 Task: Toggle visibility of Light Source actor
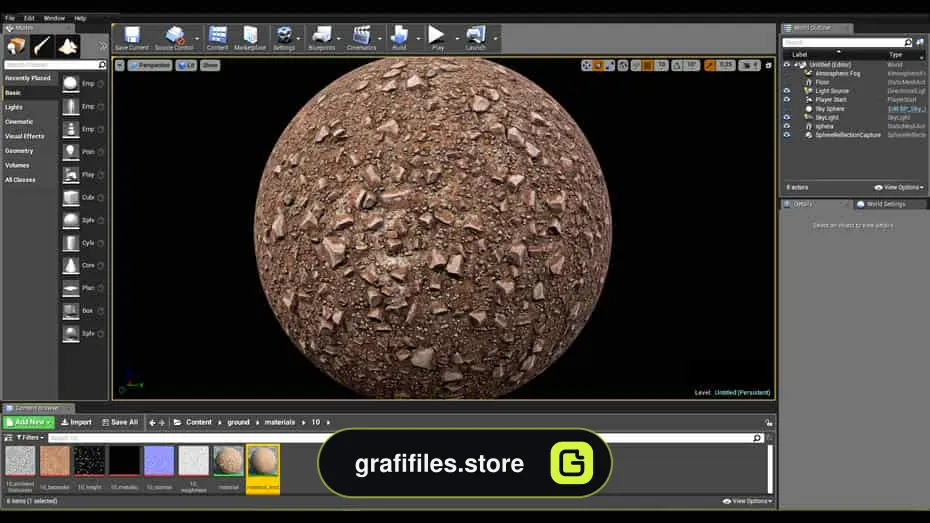(787, 91)
